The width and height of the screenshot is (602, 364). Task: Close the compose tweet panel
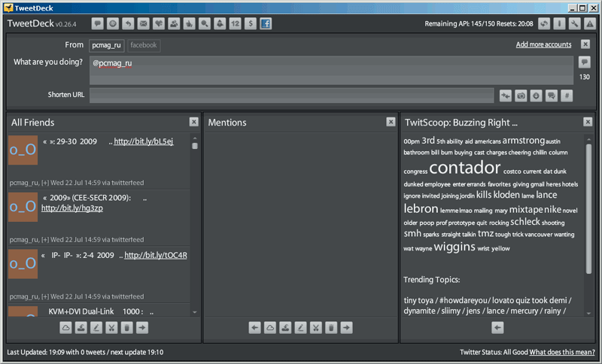pyautogui.click(x=585, y=44)
